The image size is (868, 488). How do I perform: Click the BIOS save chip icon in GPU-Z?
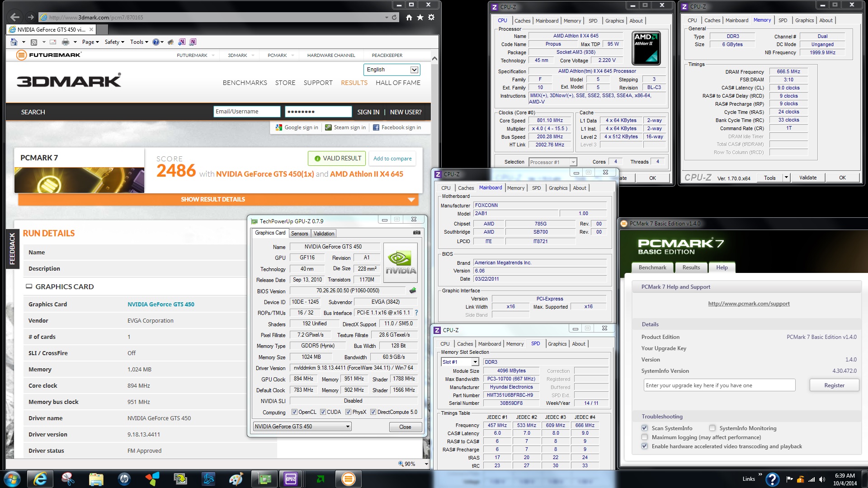pyautogui.click(x=412, y=291)
